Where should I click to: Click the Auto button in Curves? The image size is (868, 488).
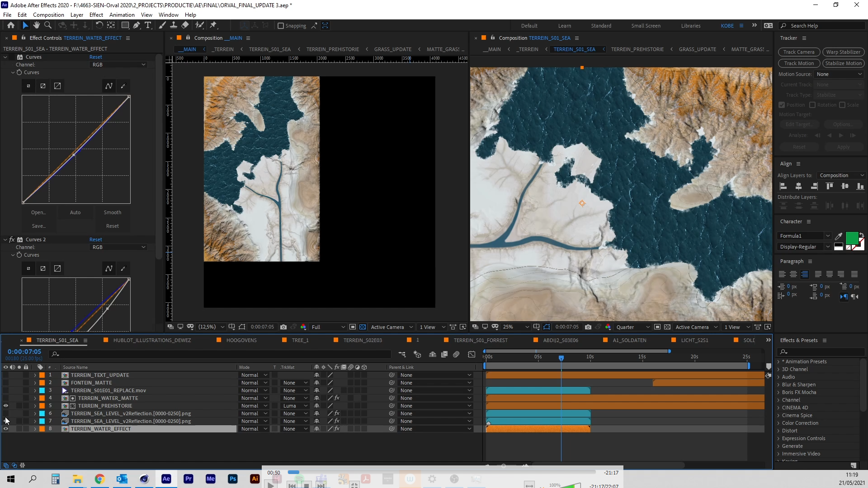coord(75,212)
